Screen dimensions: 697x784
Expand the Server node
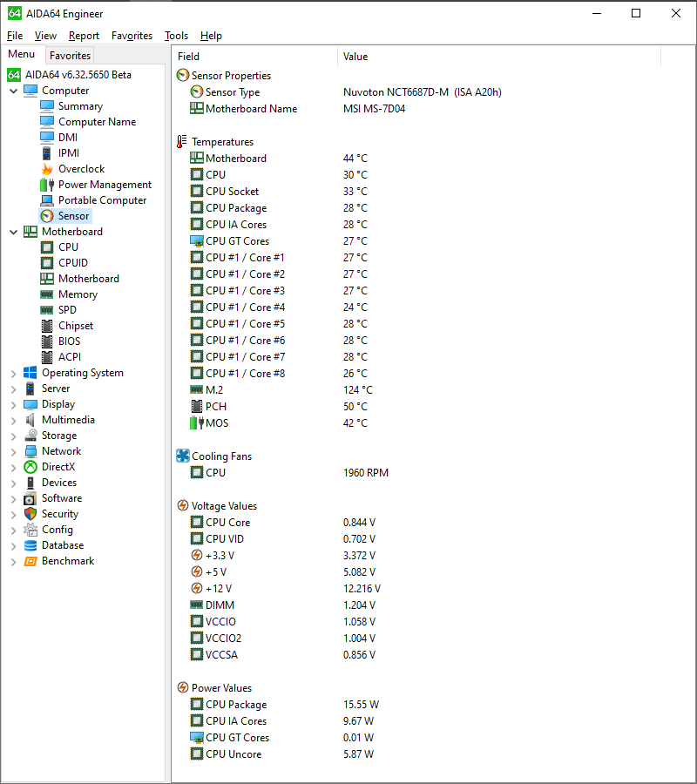tap(13, 389)
